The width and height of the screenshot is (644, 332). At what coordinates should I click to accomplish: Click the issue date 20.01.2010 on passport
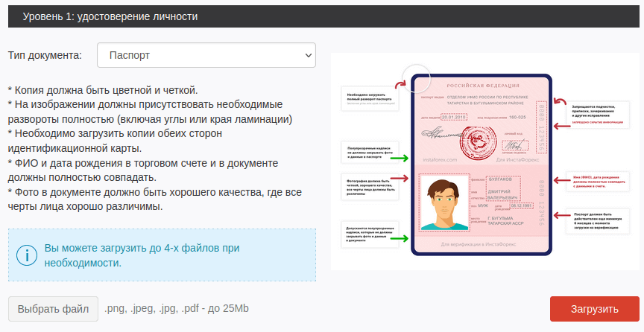tap(453, 117)
